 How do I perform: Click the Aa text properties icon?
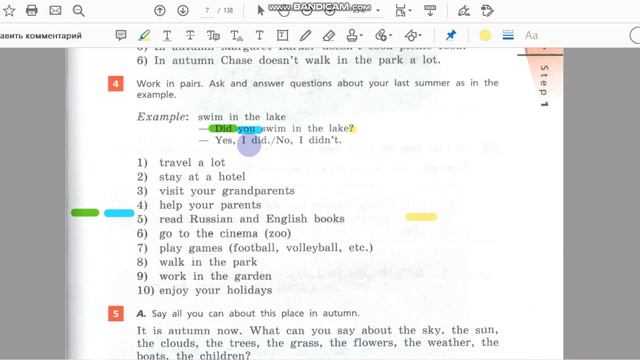[x=531, y=36]
